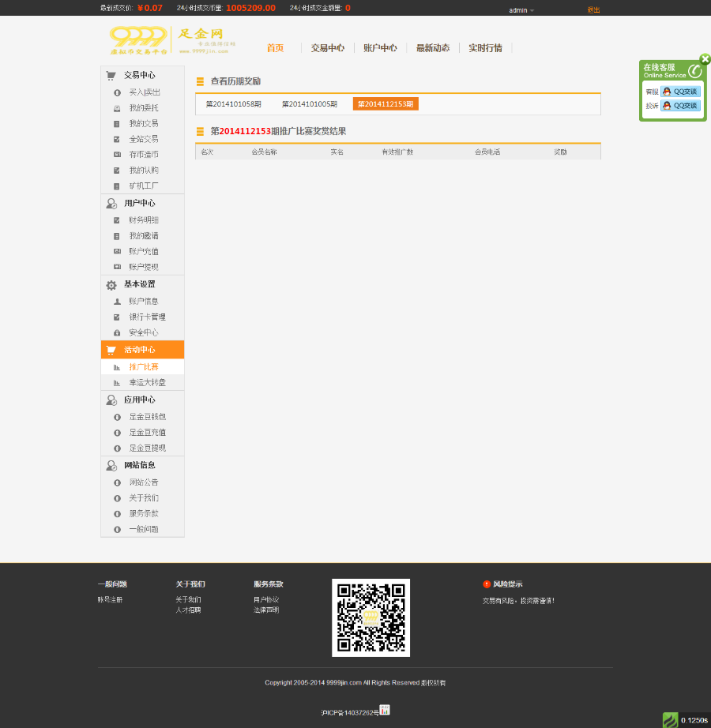The image size is (711, 728).
Task: Click the 查看历期奖励 heading list icon
Action: pyautogui.click(x=200, y=81)
